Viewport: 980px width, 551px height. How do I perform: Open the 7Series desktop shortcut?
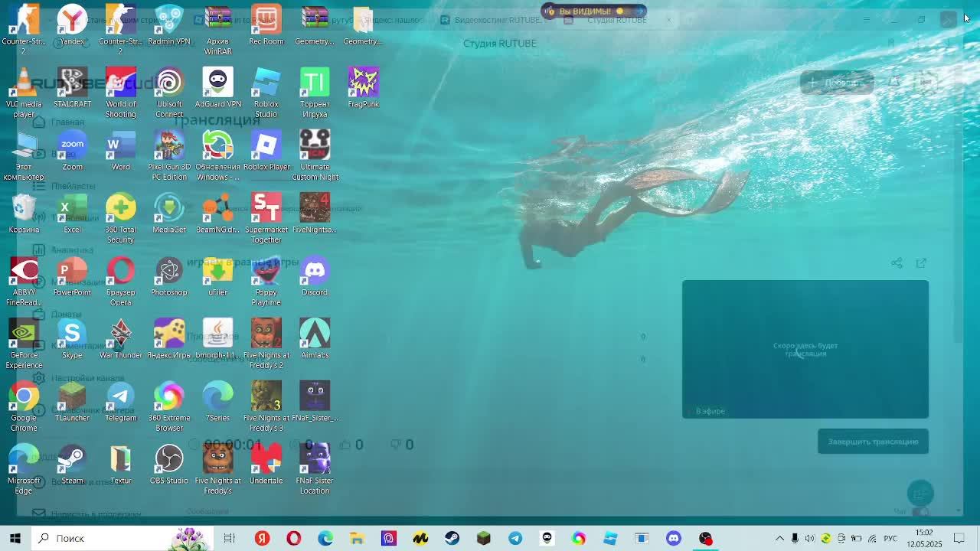click(x=217, y=402)
